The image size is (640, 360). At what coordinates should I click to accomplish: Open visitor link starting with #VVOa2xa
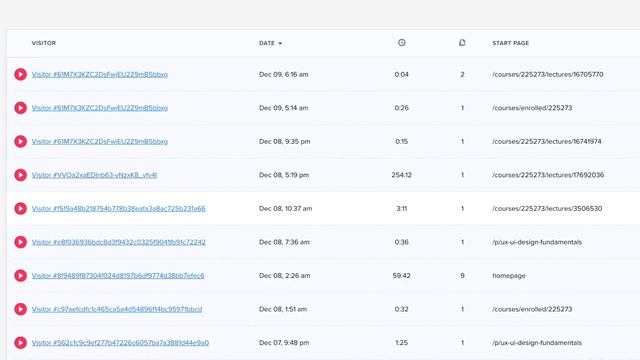(94, 175)
